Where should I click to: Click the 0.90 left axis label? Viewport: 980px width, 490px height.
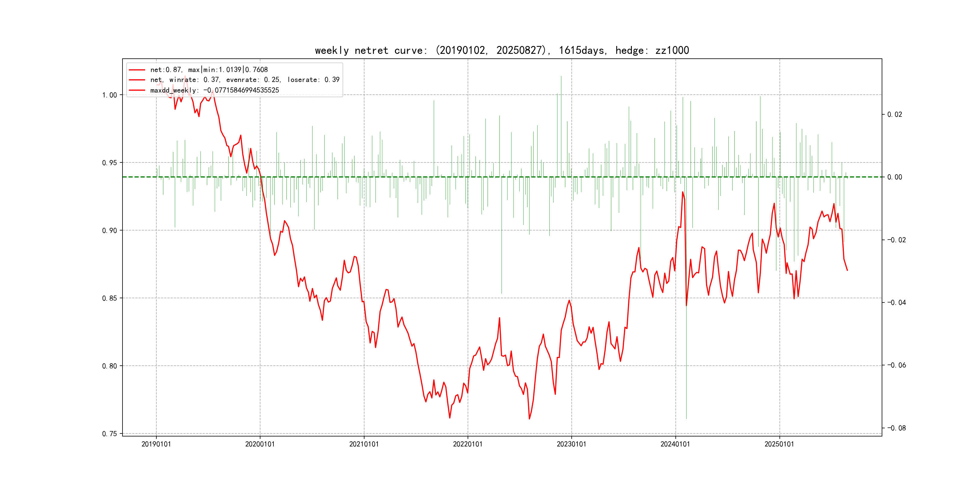click(109, 230)
